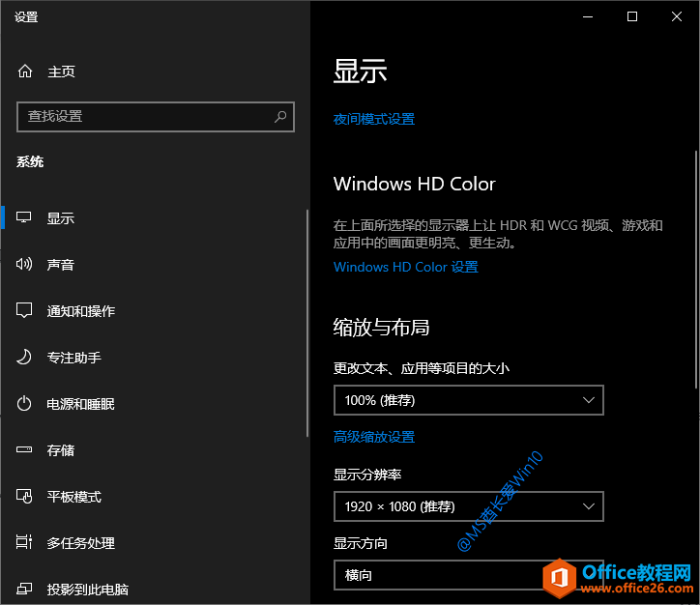The width and height of the screenshot is (700, 605).
Task: Click the Multitasking icon
Action: (24, 542)
